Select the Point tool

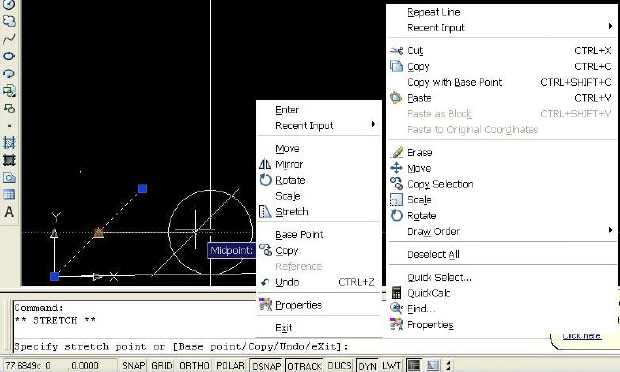point(9,126)
